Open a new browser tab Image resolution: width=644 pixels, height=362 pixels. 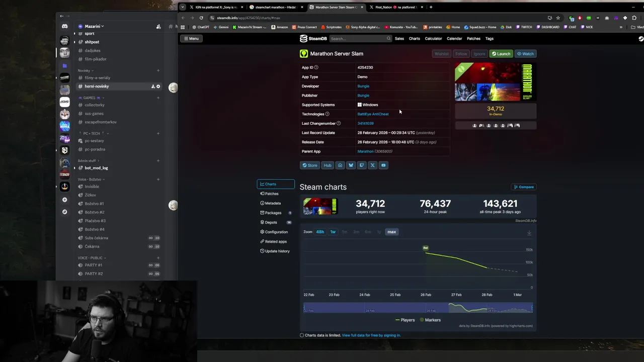click(x=431, y=7)
